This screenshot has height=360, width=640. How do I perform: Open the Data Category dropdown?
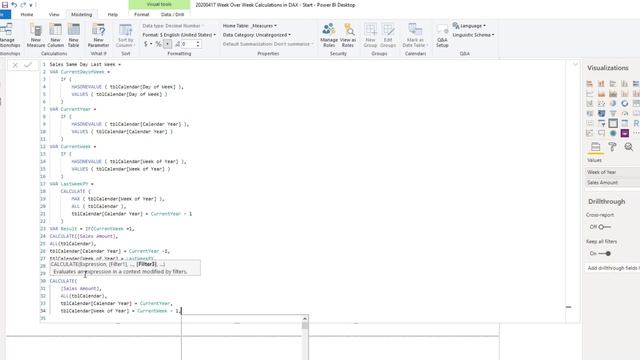click(x=257, y=35)
